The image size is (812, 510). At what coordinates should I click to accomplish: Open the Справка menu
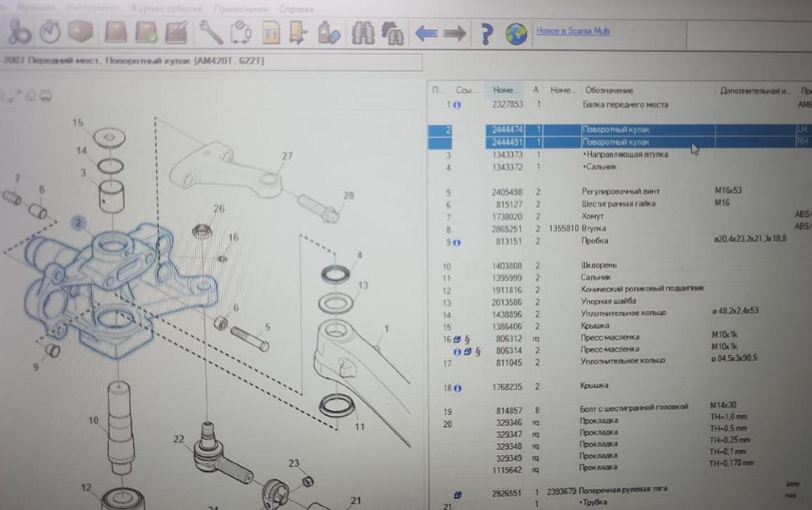click(x=296, y=9)
